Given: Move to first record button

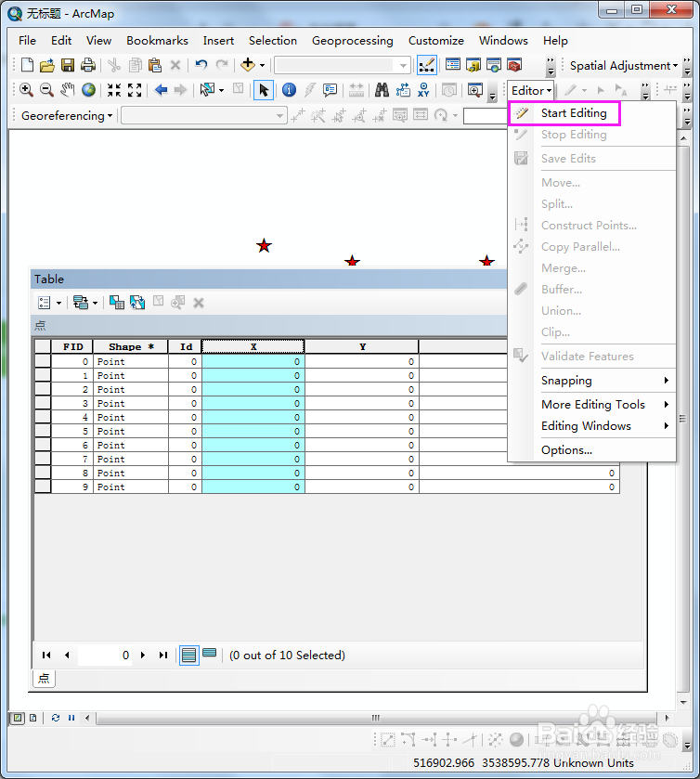Looking at the screenshot, I should pyautogui.click(x=46, y=656).
